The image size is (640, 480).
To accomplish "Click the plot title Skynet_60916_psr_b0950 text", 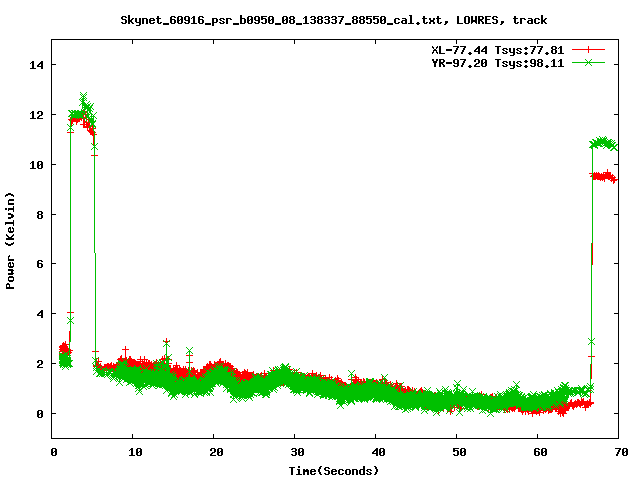I will coord(333,20).
